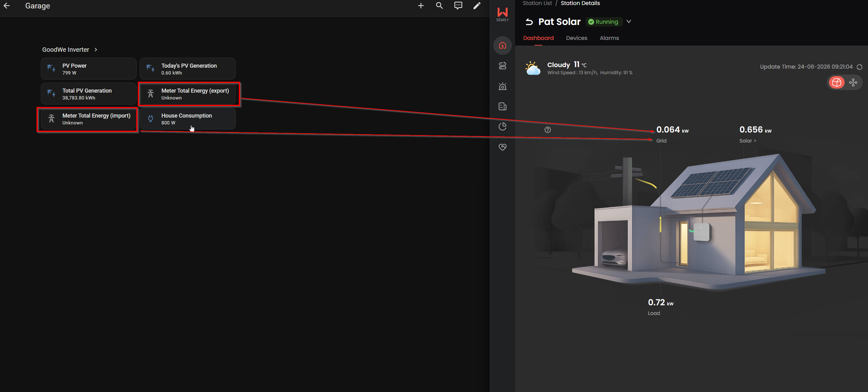The width and height of the screenshot is (868, 392).
Task: Click the Grid label
Action: coord(661,141)
